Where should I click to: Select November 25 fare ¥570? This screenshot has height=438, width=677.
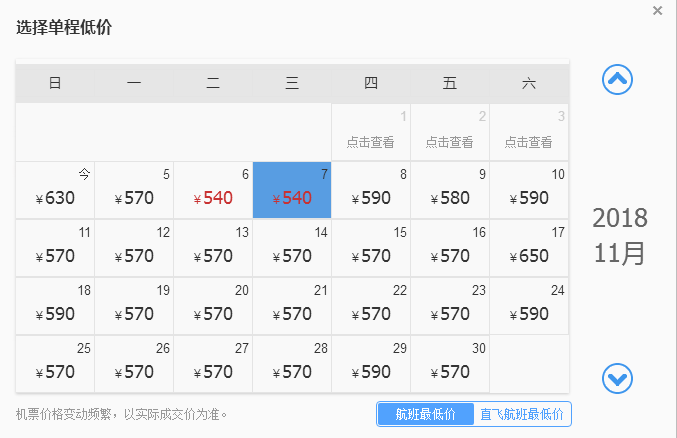point(55,364)
